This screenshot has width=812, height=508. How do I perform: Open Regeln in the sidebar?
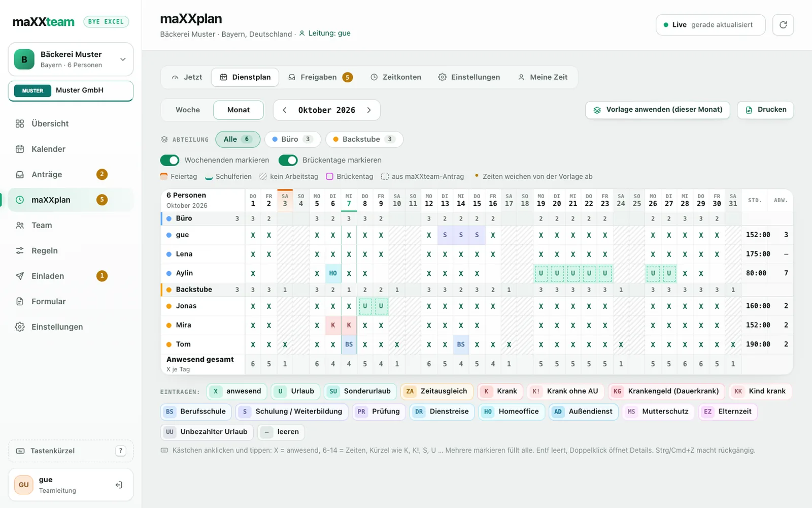pos(71,250)
